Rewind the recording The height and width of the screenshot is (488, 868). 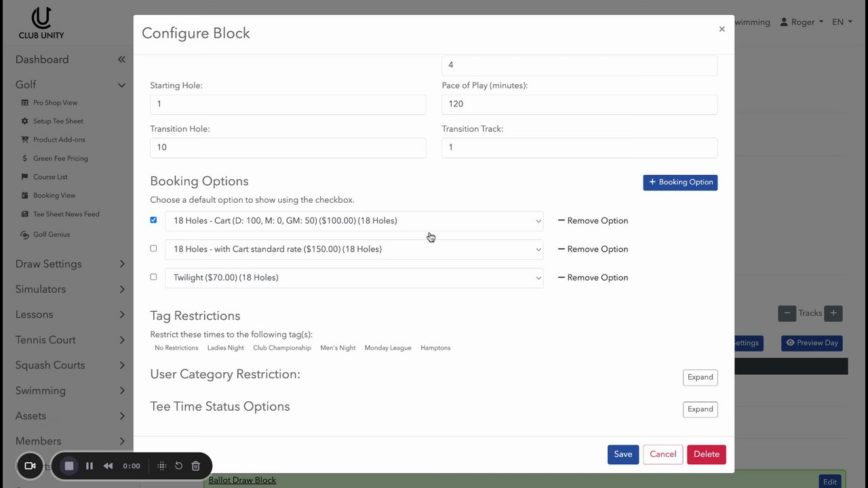pos(108,466)
